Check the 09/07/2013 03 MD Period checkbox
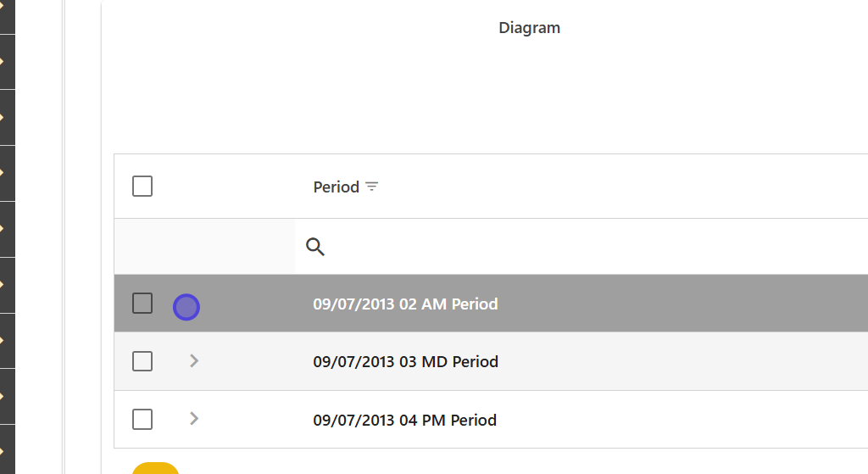 [142, 361]
